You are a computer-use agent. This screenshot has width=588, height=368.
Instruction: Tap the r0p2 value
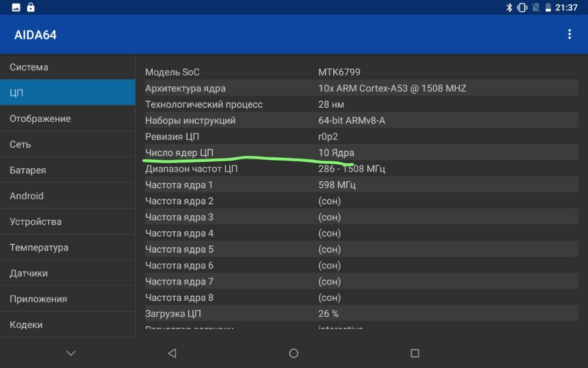click(x=328, y=137)
